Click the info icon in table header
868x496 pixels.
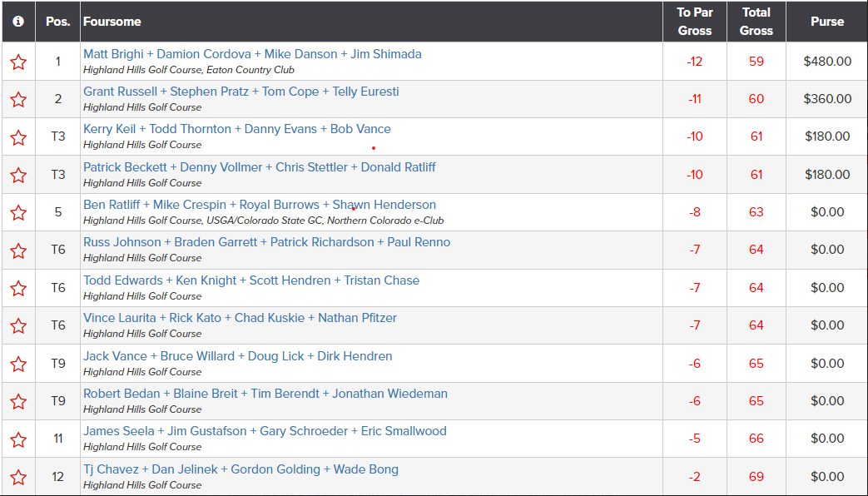[x=18, y=22]
